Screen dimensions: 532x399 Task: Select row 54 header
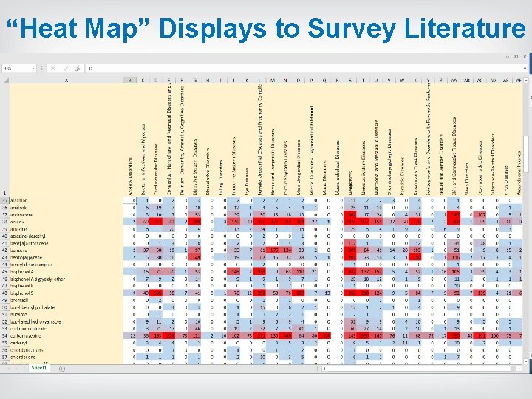point(4,336)
